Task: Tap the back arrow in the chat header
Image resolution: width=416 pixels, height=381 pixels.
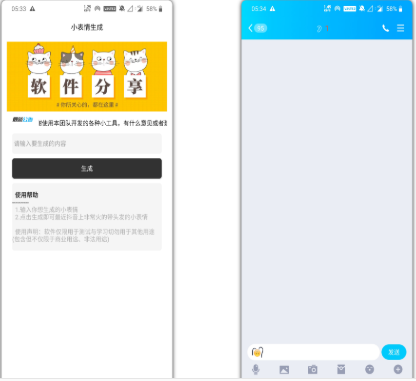Action: pyautogui.click(x=250, y=28)
